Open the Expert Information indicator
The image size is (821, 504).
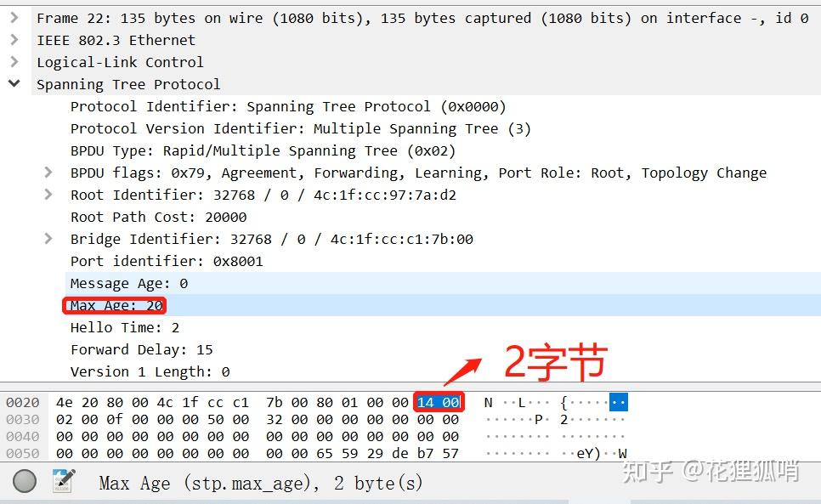[x=25, y=481]
